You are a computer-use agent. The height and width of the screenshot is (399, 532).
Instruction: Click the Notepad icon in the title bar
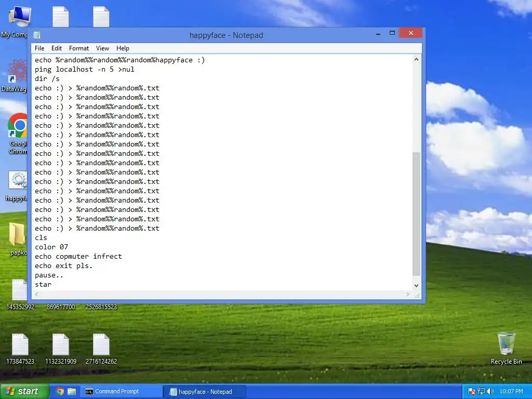click(x=37, y=35)
